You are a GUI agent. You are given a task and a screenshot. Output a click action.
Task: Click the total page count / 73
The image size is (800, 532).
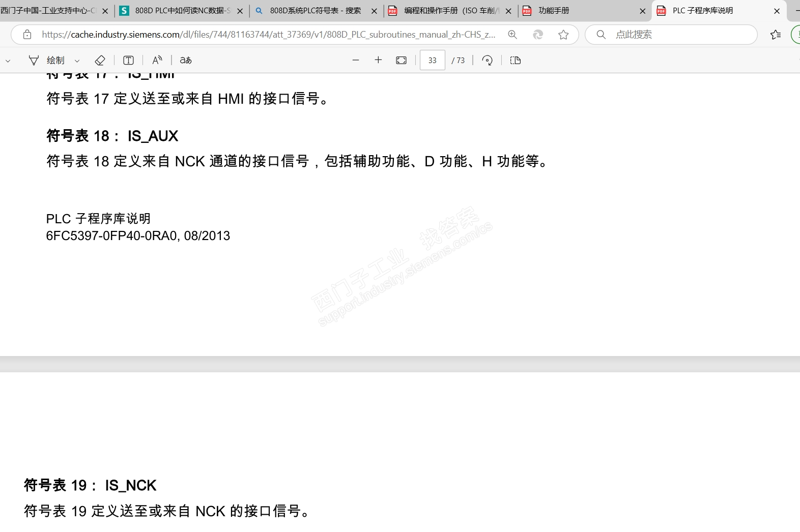tap(458, 61)
